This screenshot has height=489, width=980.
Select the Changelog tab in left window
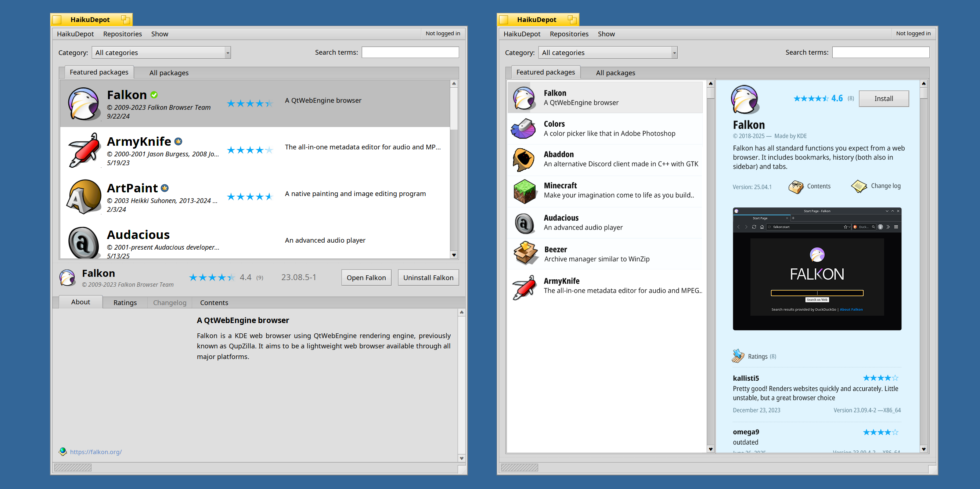tap(170, 302)
